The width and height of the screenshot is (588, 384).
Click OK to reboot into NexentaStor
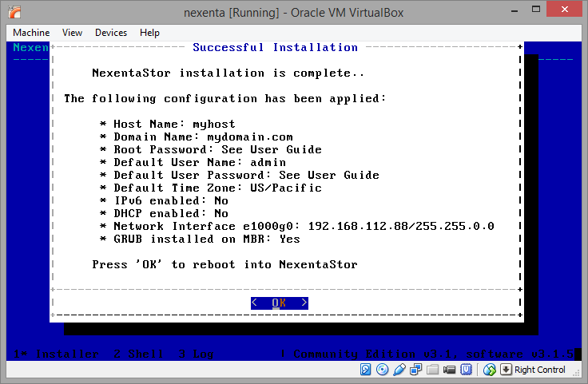(280, 303)
